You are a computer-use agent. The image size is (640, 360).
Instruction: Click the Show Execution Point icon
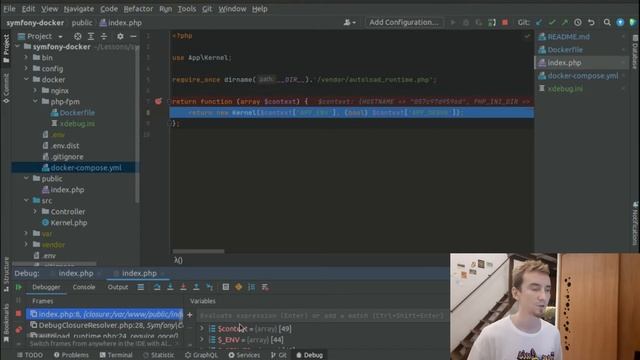pos(141,287)
